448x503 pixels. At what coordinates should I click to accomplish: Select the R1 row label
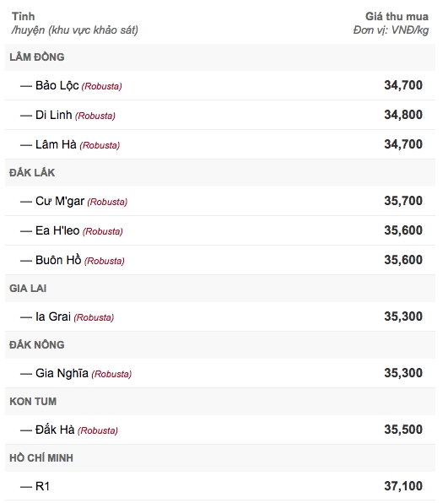[42, 486]
